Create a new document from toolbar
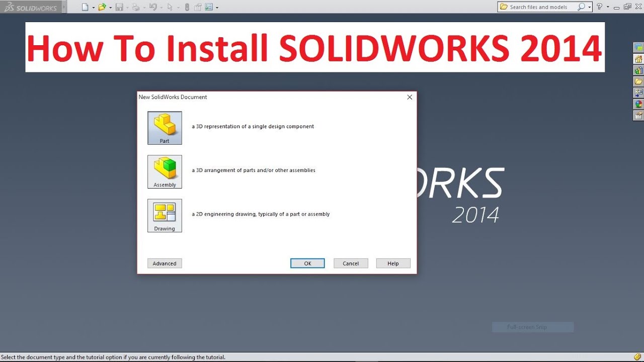644x362 pixels. point(86,7)
